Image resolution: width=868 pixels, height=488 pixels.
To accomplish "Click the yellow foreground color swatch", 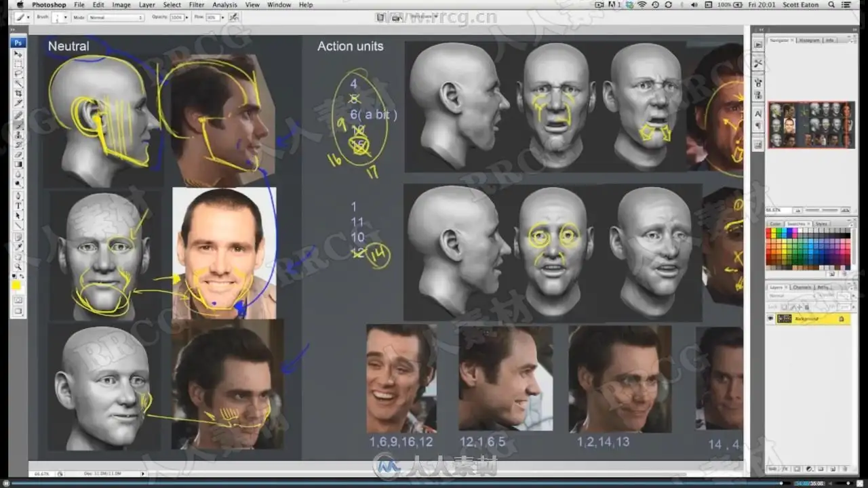I will [x=16, y=285].
